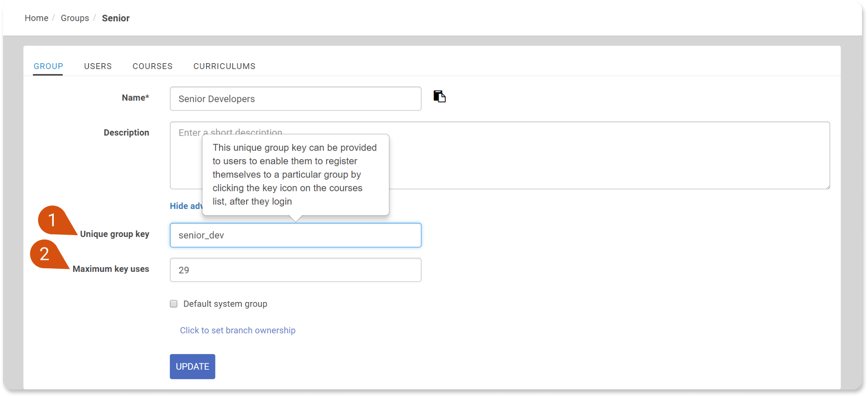
Task: Open the CURRICULUMS tab
Action: [224, 66]
